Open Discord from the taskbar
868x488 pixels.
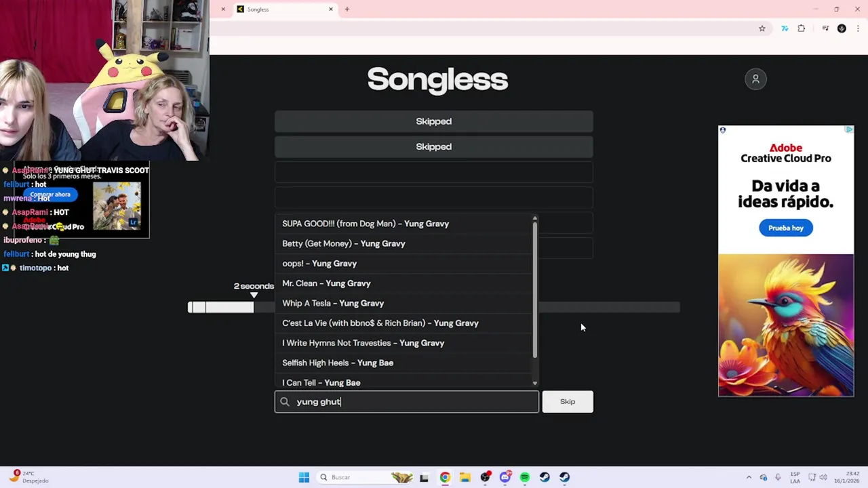click(505, 477)
